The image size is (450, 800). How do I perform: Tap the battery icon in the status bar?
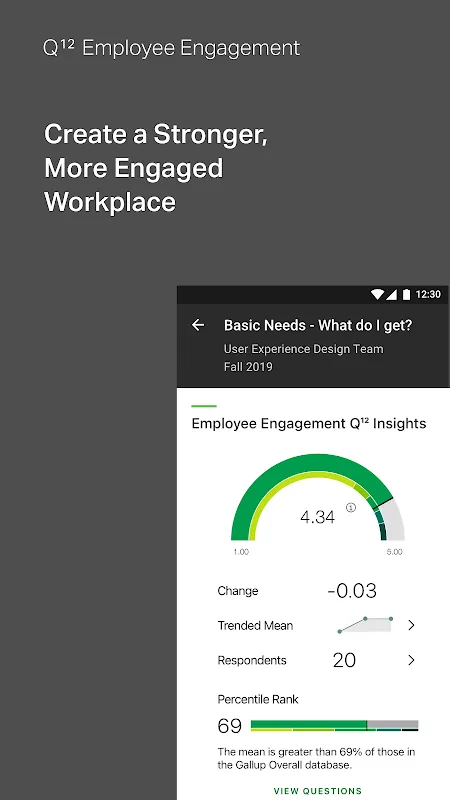point(406,294)
